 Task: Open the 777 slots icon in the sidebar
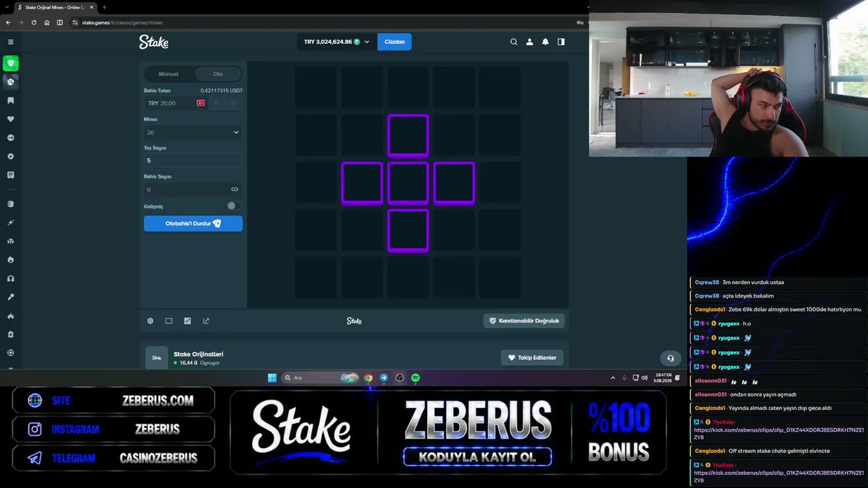click(x=10, y=241)
